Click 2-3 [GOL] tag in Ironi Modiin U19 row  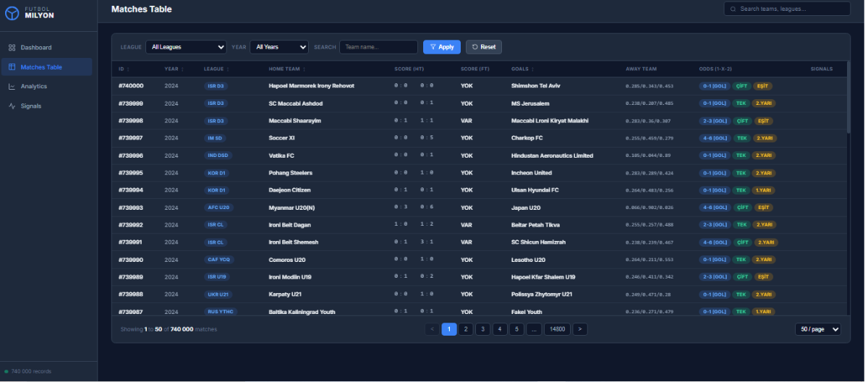pyautogui.click(x=715, y=277)
